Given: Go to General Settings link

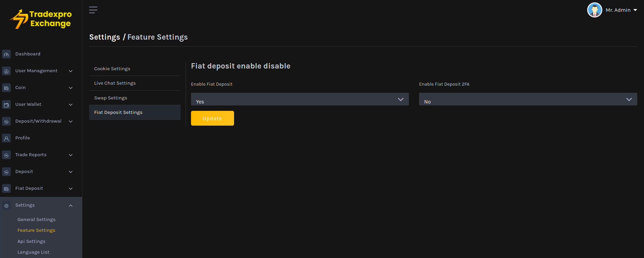Looking at the screenshot, I should tap(36, 219).
